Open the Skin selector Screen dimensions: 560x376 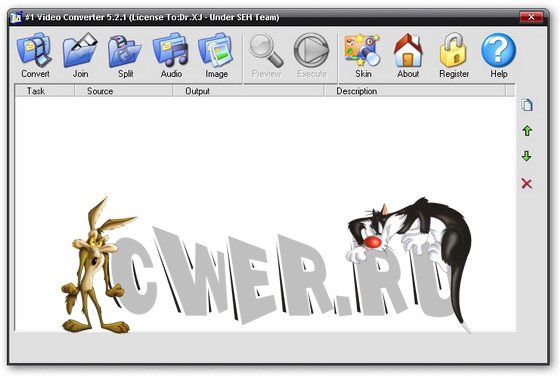click(x=362, y=55)
